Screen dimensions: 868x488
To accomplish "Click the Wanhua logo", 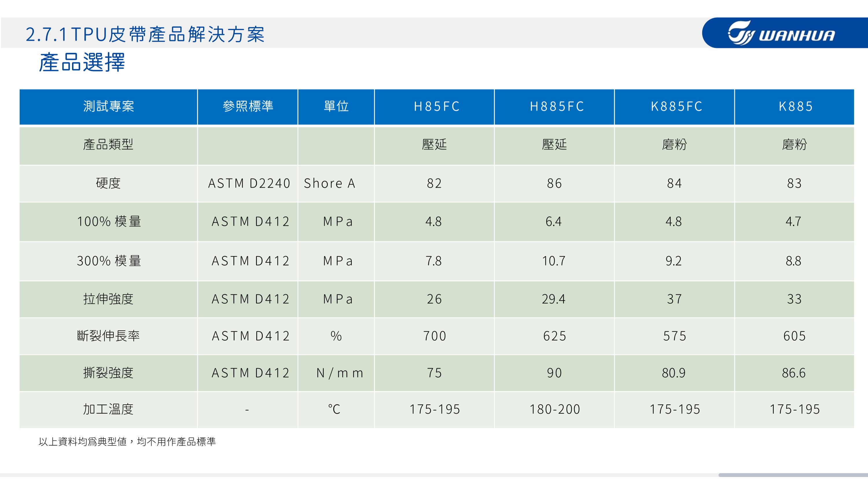I will (x=781, y=33).
